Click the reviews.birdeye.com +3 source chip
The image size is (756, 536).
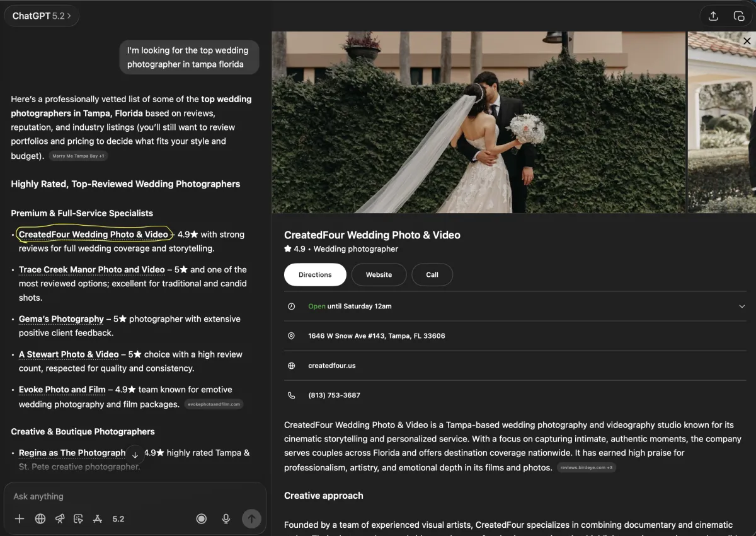(587, 468)
